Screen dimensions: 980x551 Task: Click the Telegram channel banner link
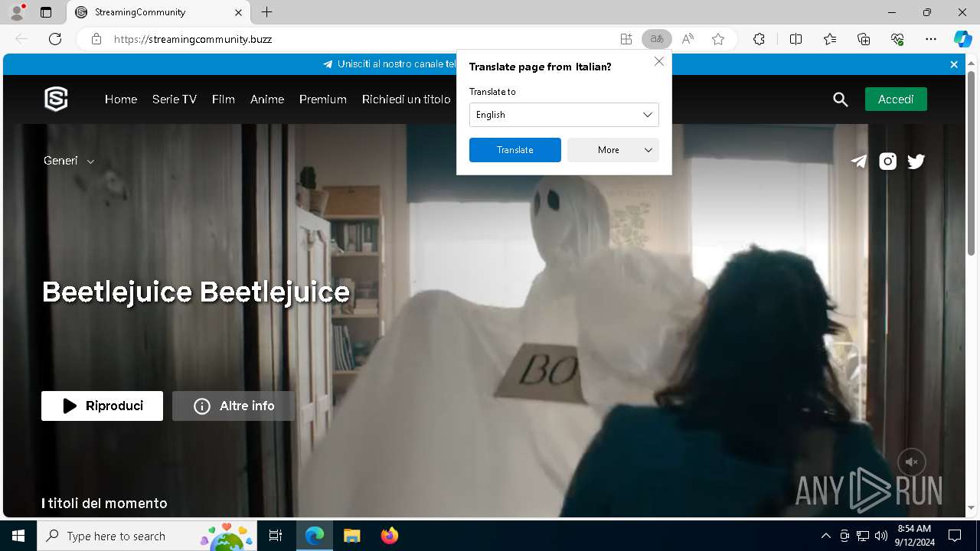tap(389, 64)
